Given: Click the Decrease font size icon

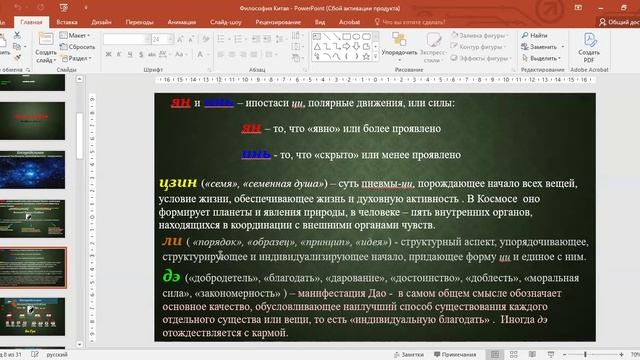Looking at the screenshot, I should point(191,39).
